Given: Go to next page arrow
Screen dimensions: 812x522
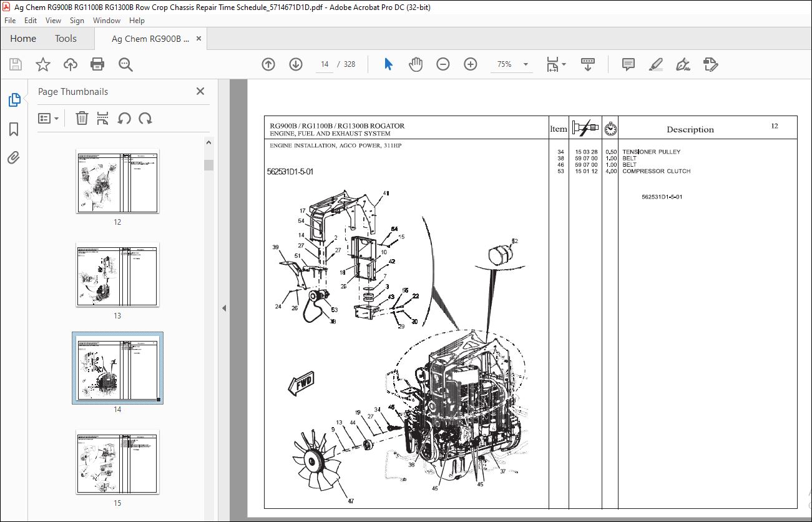Looking at the screenshot, I should tap(296, 64).
